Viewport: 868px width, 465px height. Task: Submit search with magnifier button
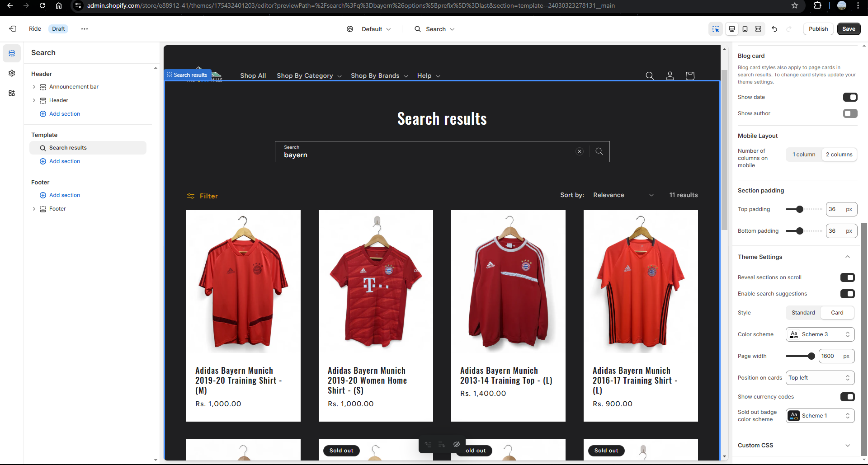(599, 152)
